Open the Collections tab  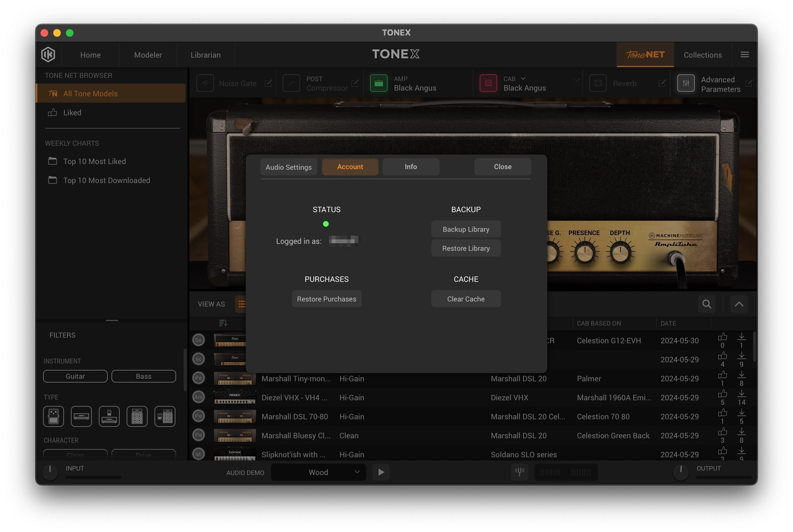tap(702, 54)
